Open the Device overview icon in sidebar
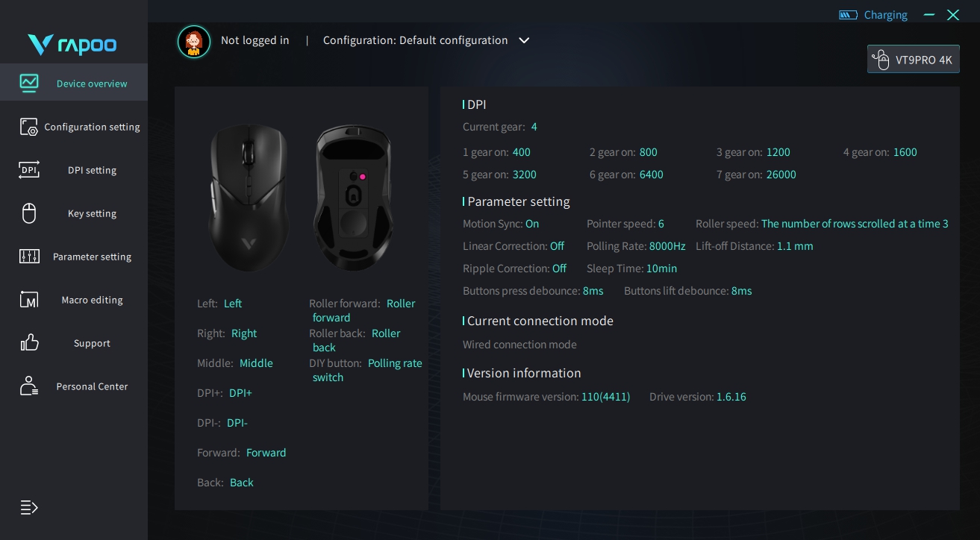Viewport: 980px width, 540px height. [x=29, y=83]
